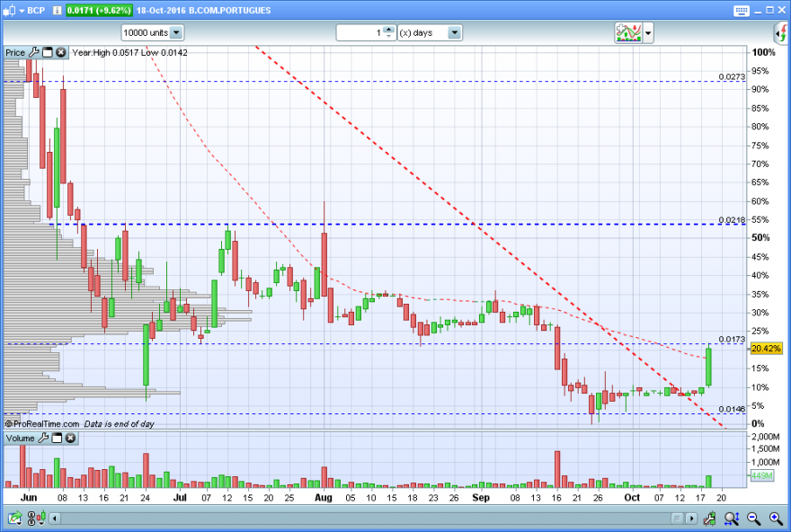This screenshot has height=532, width=791.
Task: Open the keyboard shortcut icon in title bar
Action: click(741, 11)
